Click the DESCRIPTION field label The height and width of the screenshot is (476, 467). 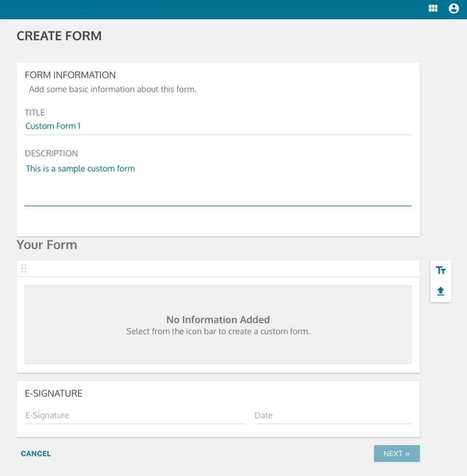(x=52, y=154)
